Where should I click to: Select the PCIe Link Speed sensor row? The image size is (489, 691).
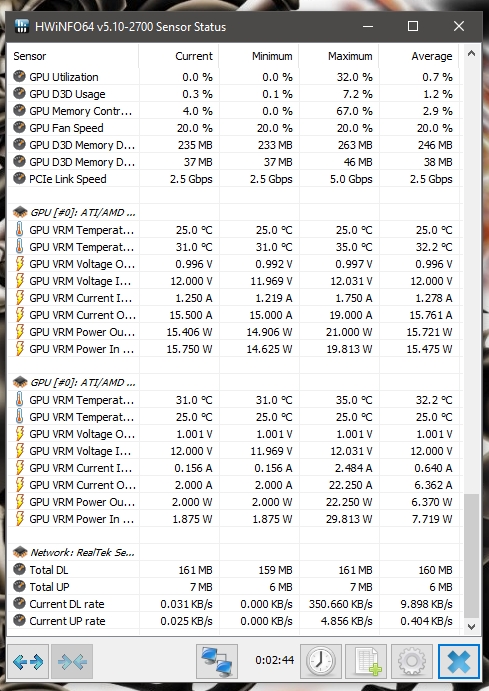pos(235,179)
